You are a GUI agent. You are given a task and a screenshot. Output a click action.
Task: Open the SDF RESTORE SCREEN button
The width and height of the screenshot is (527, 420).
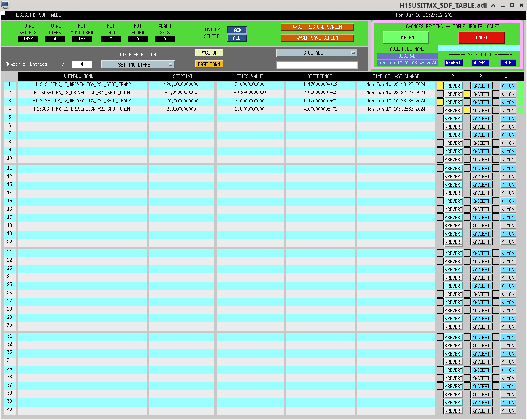[x=317, y=27]
